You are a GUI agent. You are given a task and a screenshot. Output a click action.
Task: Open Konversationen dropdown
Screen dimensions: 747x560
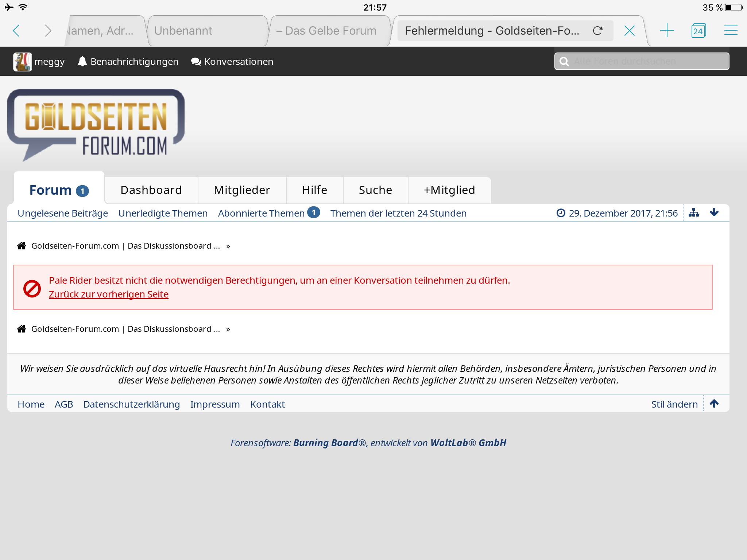point(232,62)
